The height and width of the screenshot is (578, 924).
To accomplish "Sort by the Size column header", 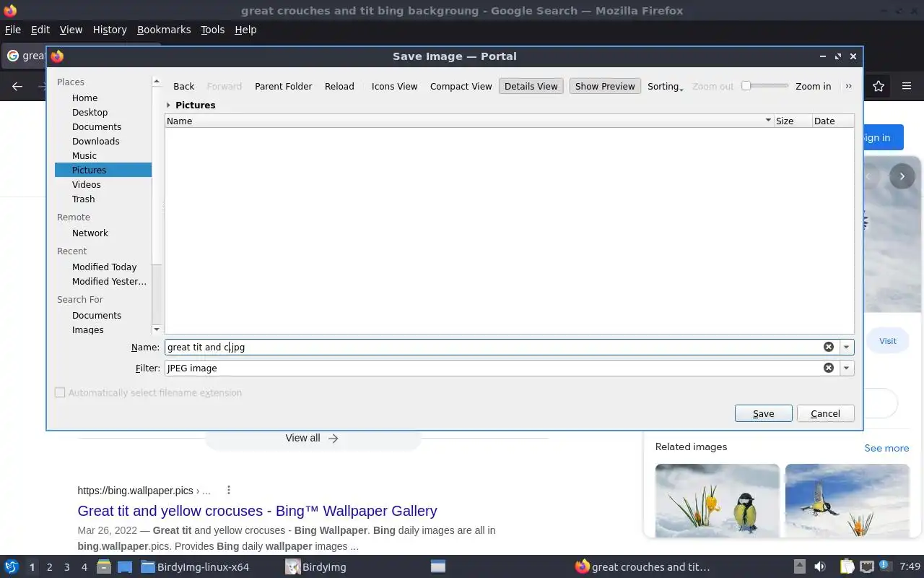I will pos(792,121).
